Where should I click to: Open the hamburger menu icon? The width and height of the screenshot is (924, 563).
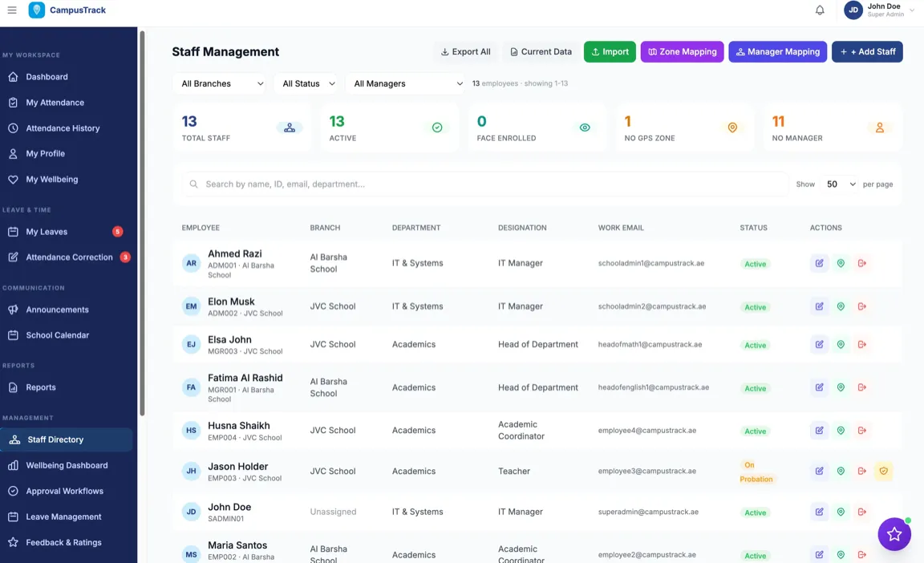click(x=12, y=10)
